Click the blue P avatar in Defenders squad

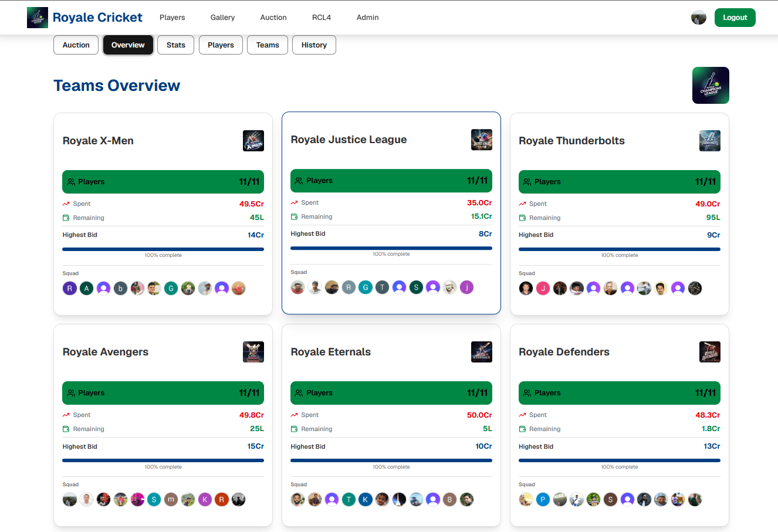543,499
